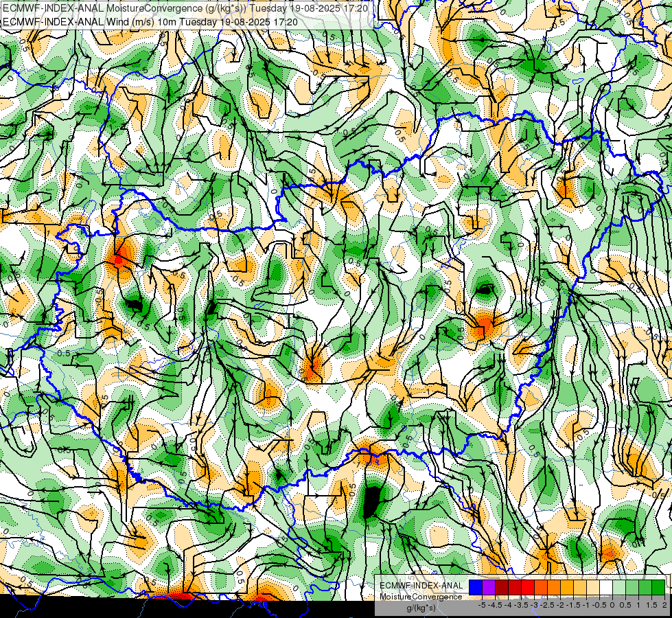Click the 'g/(kg*s)' unit label in legend
The height and width of the screenshot is (618, 672).
click(x=421, y=608)
